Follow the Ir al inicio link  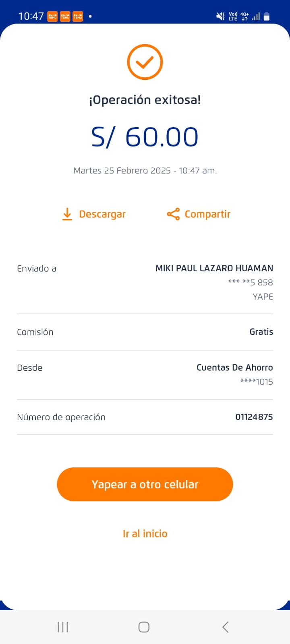145,533
